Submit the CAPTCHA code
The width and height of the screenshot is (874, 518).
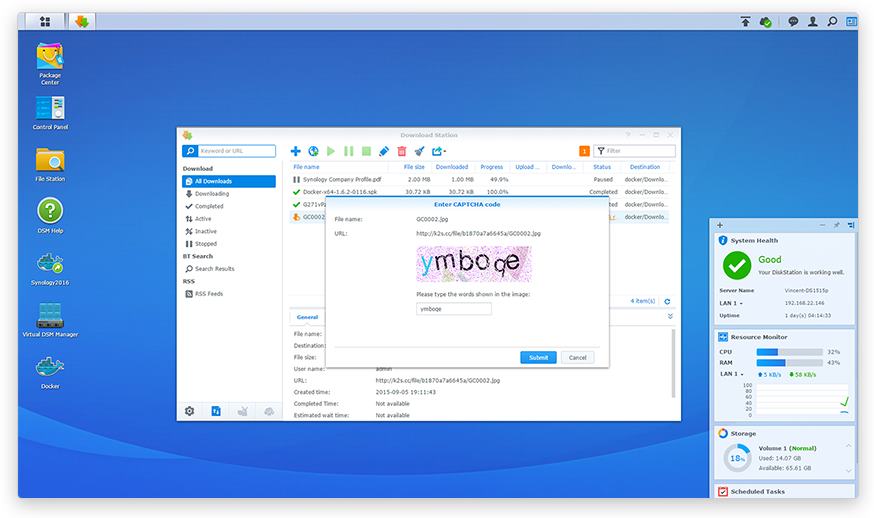point(538,357)
